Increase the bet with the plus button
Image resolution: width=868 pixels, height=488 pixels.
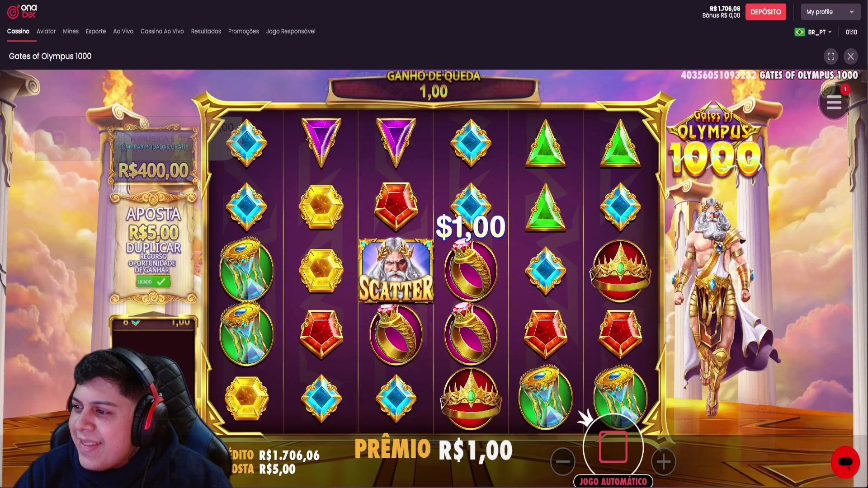(x=663, y=461)
